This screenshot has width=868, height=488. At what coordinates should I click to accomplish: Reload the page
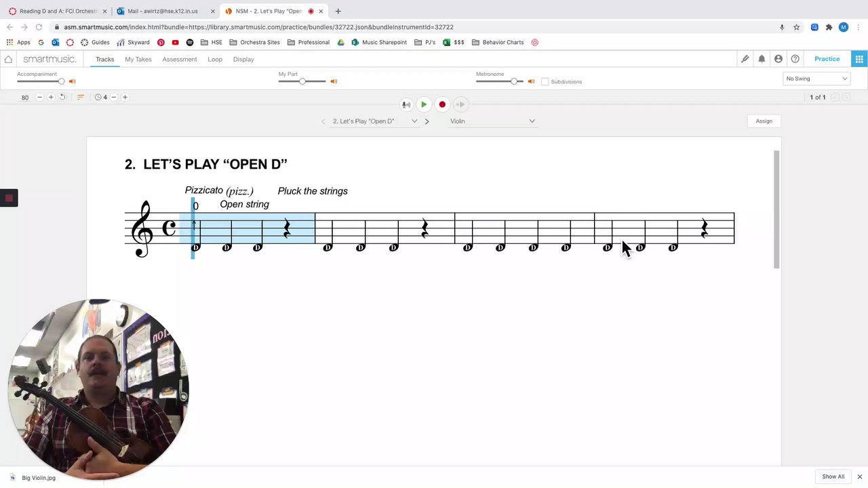[39, 27]
